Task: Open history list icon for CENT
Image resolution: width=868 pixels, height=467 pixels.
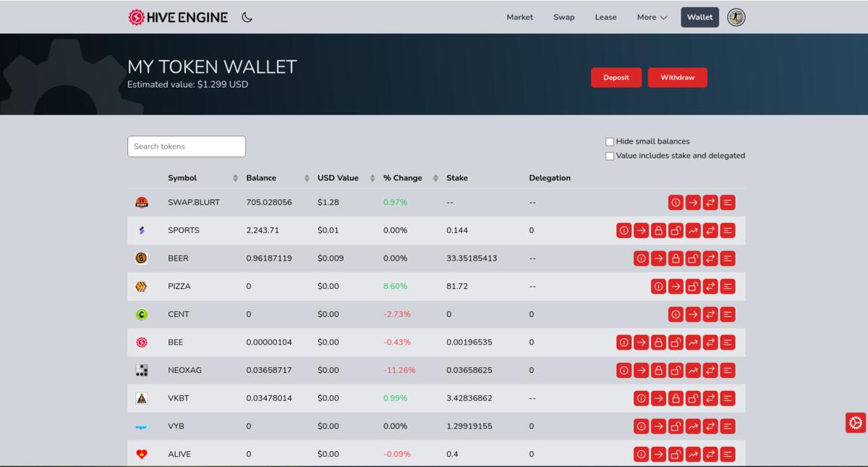Action: [x=728, y=314]
